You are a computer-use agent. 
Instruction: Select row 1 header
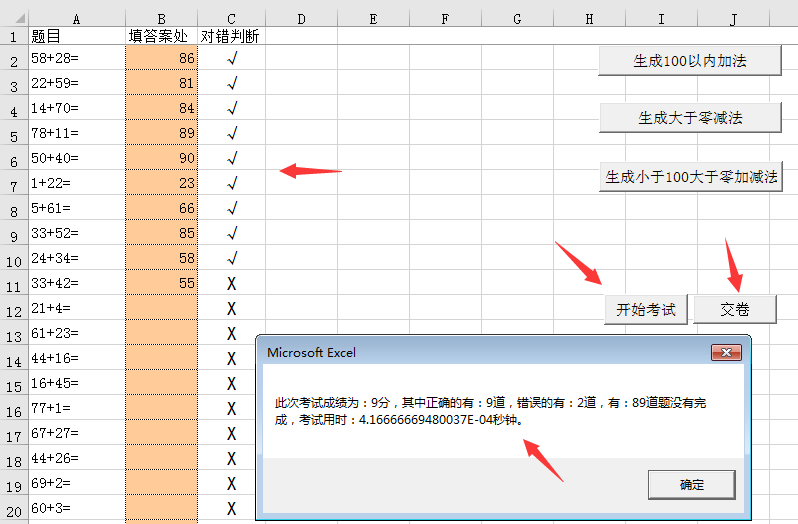coord(14,36)
